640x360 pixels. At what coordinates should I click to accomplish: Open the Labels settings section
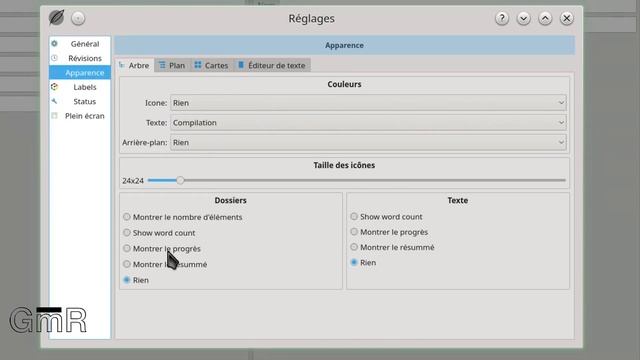point(80,87)
